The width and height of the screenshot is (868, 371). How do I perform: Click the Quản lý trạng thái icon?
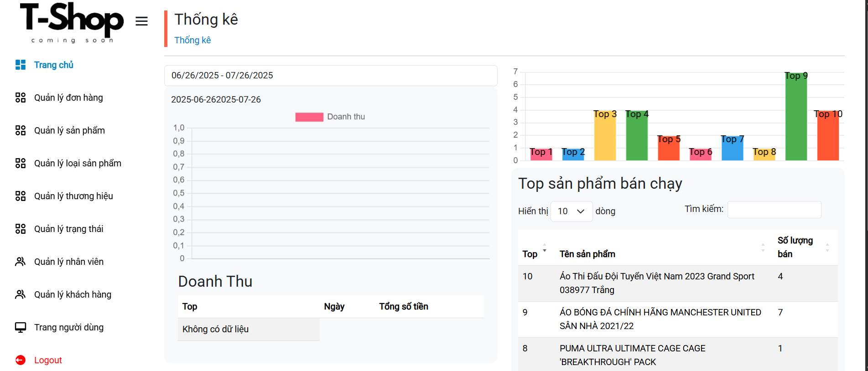click(21, 229)
